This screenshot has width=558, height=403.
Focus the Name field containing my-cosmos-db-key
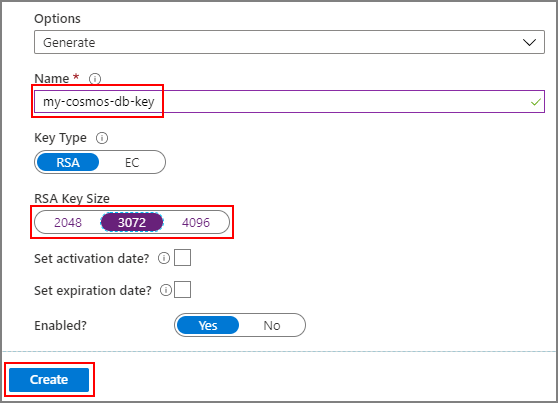coord(289,102)
